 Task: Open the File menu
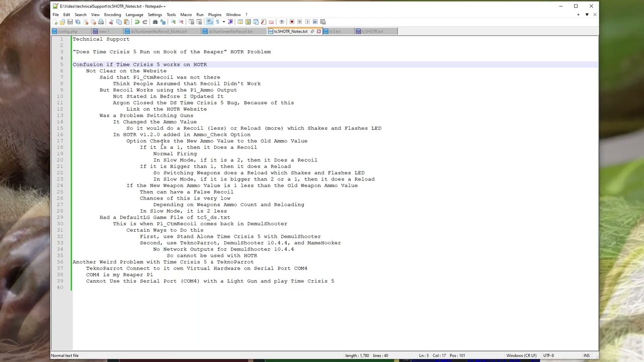[x=55, y=15]
